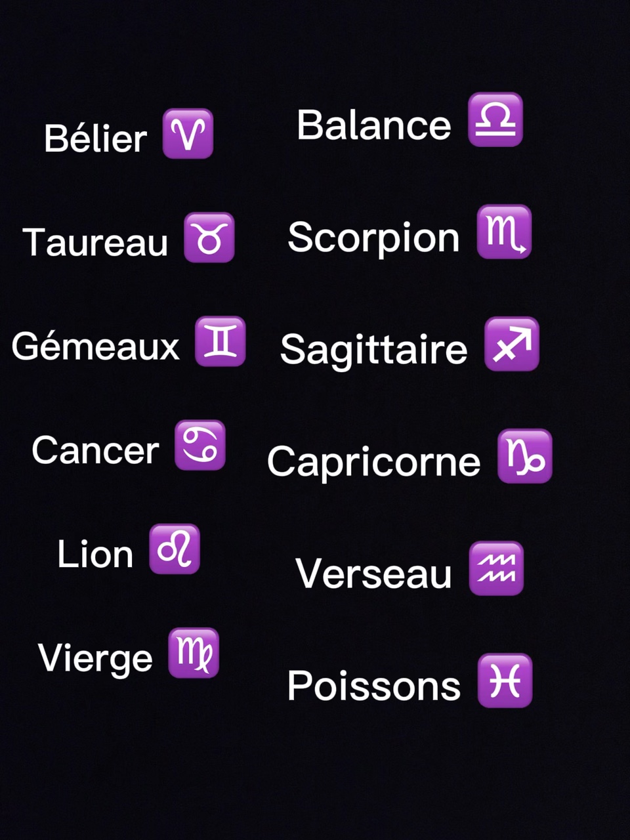Tap the Sagittaire label
Image resolution: width=630 pixels, height=840 pixels.
coord(373,349)
